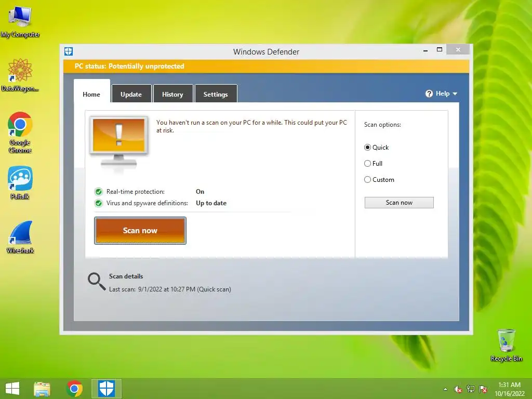The width and height of the screenshot is (532, 399).
Task: Switch to the Settings tab
Action: click(216, 95)
